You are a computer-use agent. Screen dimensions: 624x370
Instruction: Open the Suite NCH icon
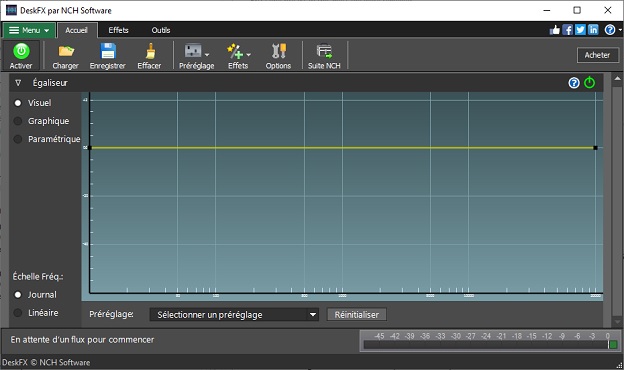point(324,51)
